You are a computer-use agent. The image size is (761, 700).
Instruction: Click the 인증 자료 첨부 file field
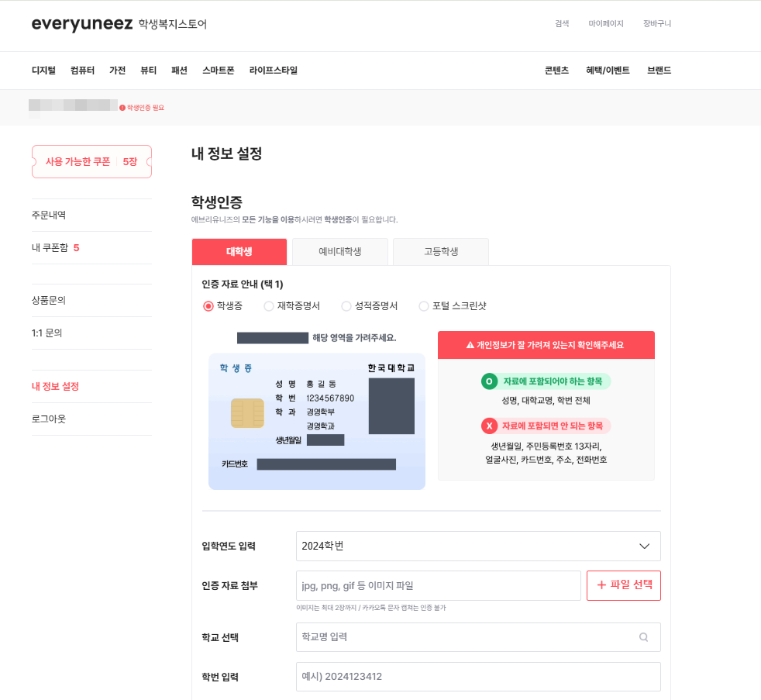point(439,585)
